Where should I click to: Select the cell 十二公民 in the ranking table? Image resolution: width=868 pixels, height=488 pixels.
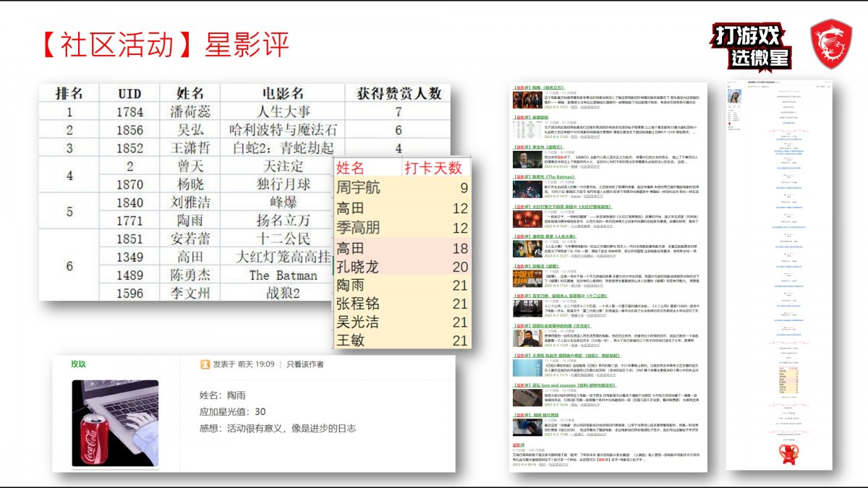[x=284, y=239]
